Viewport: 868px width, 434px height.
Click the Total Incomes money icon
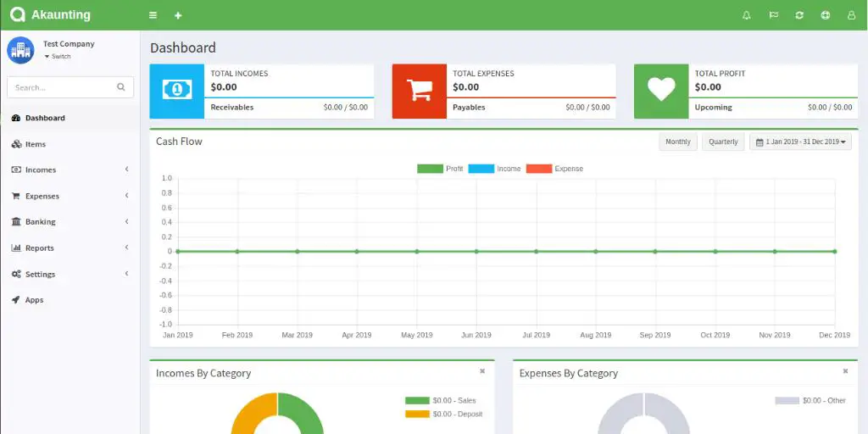[176, 91]
